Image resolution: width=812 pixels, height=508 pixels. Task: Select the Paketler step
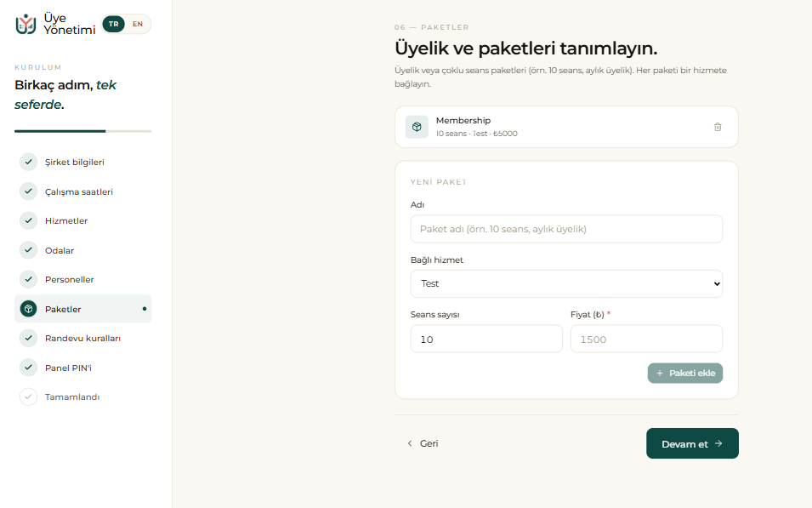coord(82,309)
